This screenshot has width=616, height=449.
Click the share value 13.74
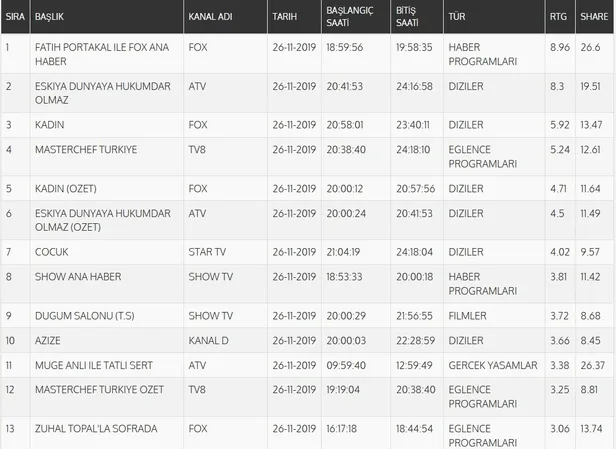click(x=591, y=429)
